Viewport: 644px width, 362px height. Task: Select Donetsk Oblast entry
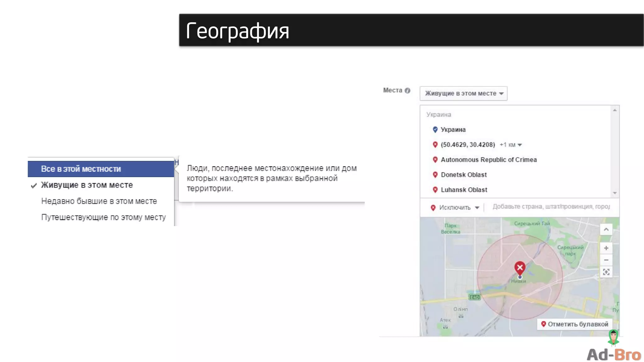coord(464,175)
